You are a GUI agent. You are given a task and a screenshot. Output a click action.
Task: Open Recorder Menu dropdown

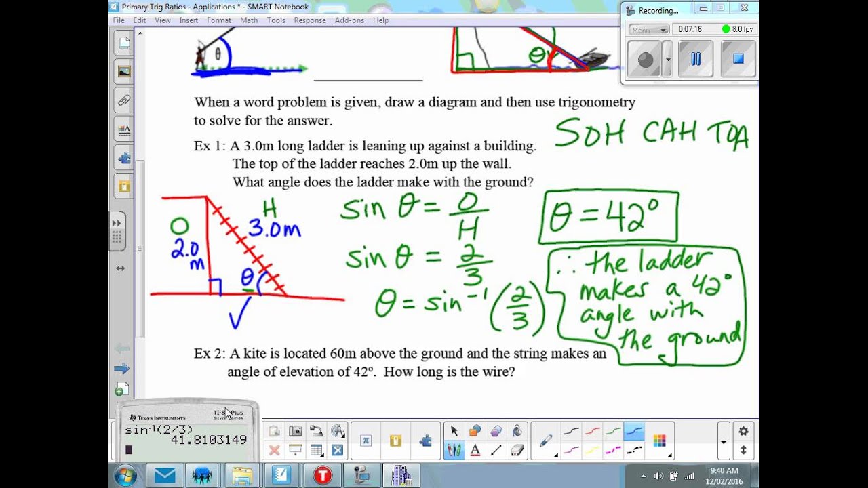649,29
